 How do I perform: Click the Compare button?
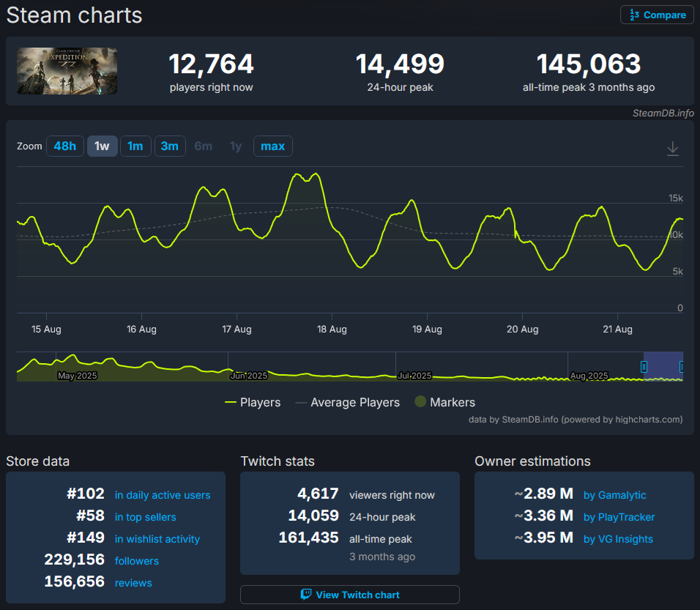(x=657, y=15)
